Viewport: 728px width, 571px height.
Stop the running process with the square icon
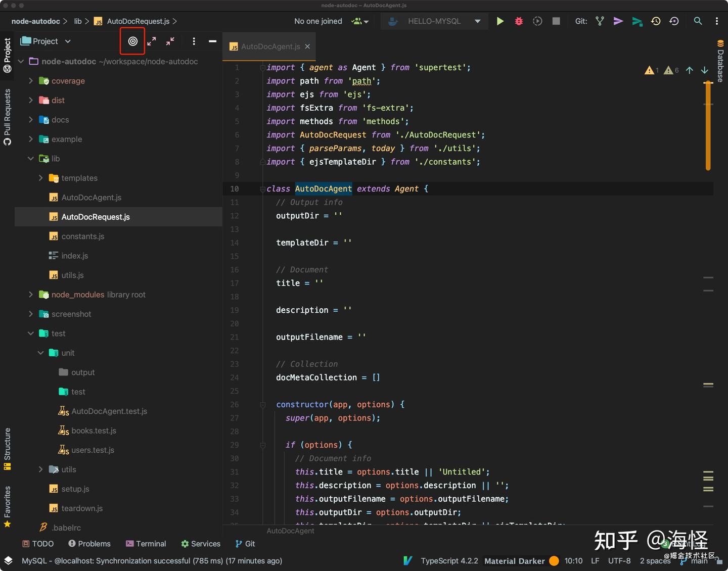coord(556,21)
